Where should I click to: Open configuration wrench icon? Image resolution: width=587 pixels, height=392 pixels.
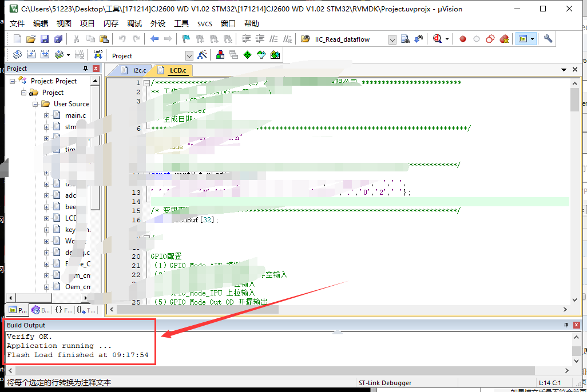tap(548, 39)
